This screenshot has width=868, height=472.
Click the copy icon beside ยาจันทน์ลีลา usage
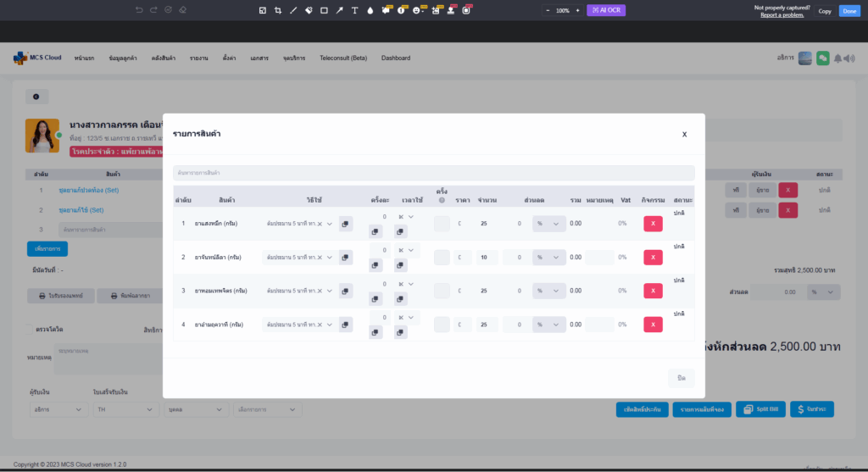pos(346,257)
